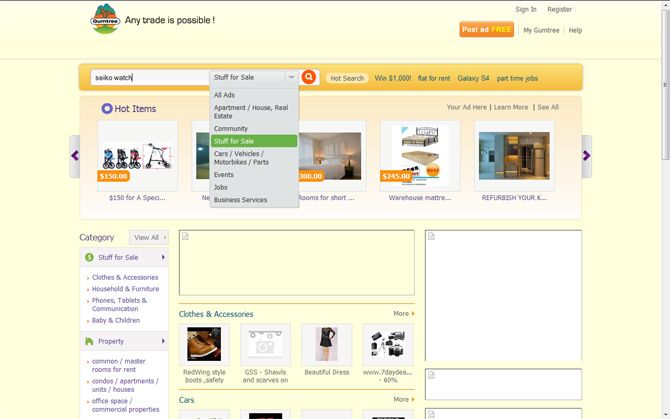This screenshot has width=670, height=419.
Task: Open condos / apartments / units / houses link
Action: (x=125, y=385)
